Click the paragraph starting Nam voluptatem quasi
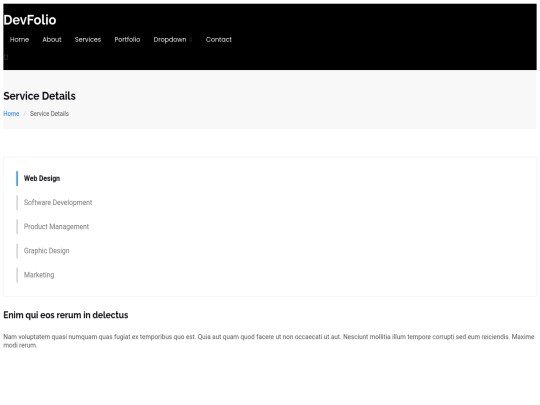The height and width of the screenshot is (405, 540). [269, 341]
